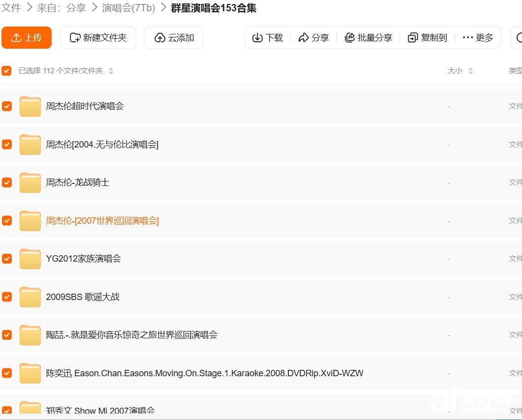Viewport: 522px width, 420px height.
Task: Open folder name 2009SBS 歌谣大战
Action: pos(83,297)
